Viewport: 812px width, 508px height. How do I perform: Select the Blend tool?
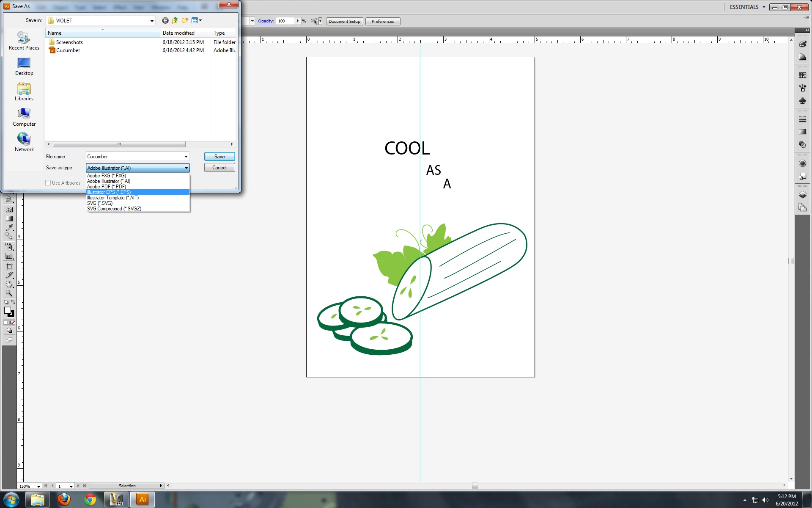(x=9, y=237)
